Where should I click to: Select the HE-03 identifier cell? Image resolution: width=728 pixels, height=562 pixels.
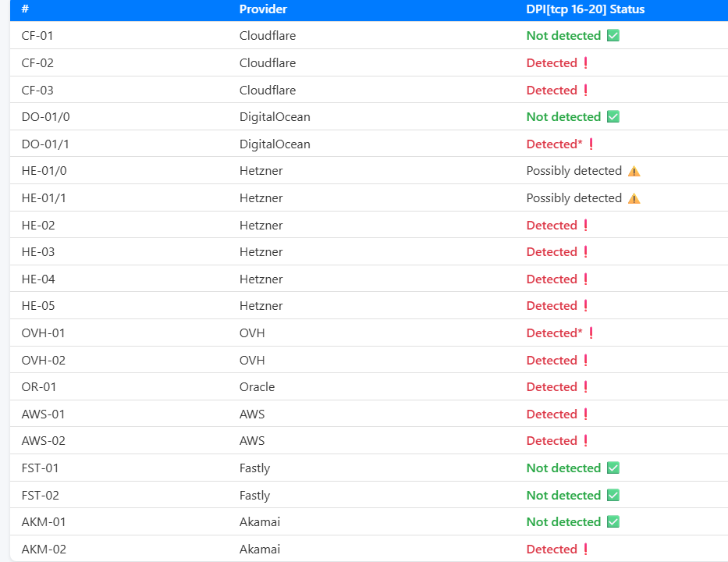(x=38, y=252)
